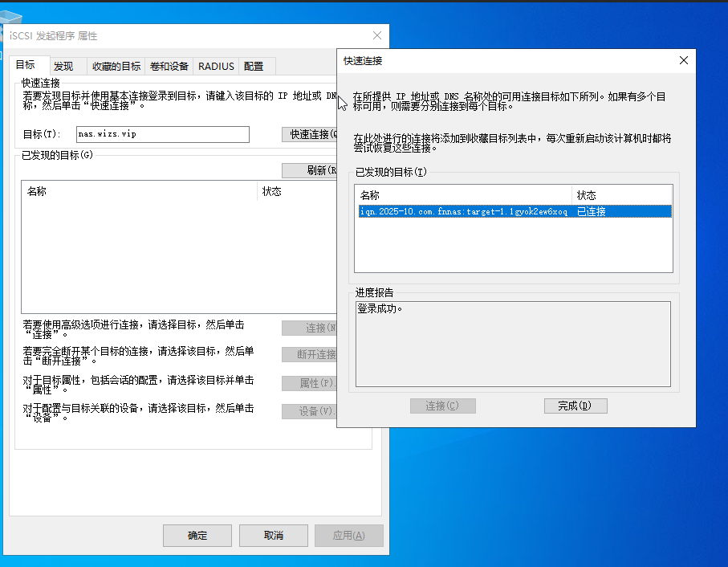The width and height of the screenshot is (728, 567).
Task: Select the 卷和设备 tab
Action: [169, 66]
